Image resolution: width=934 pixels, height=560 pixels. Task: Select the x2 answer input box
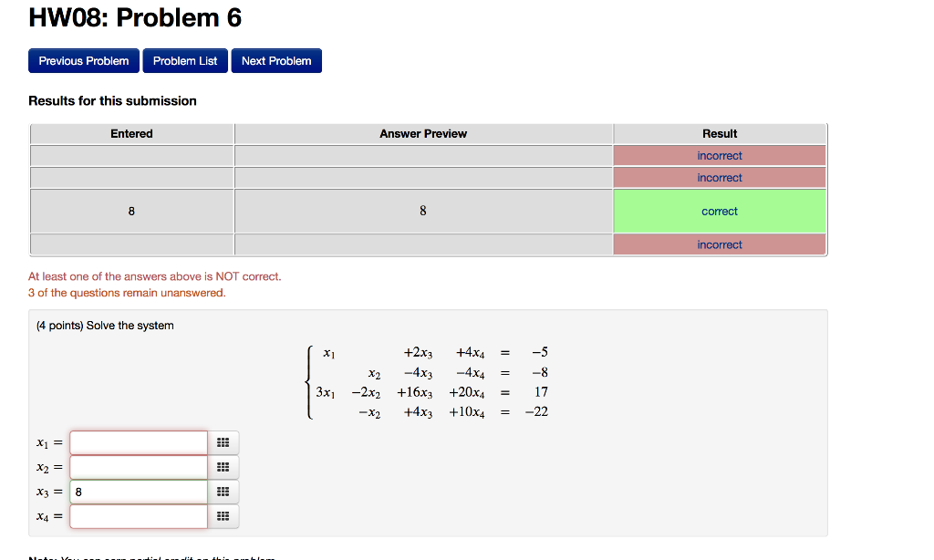tap(138, 467)
